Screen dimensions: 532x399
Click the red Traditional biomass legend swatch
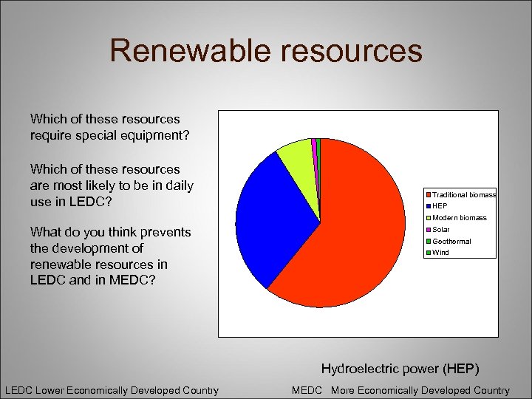coord(429,195)
